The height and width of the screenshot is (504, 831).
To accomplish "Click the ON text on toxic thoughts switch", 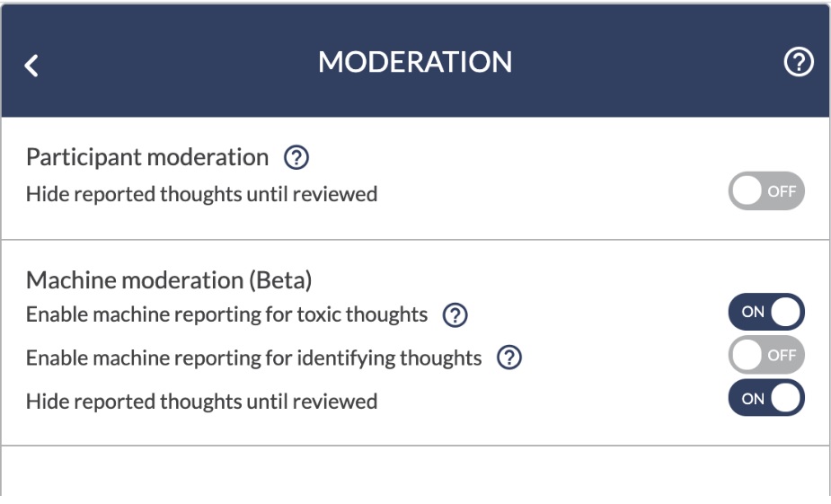I will 753,312.
